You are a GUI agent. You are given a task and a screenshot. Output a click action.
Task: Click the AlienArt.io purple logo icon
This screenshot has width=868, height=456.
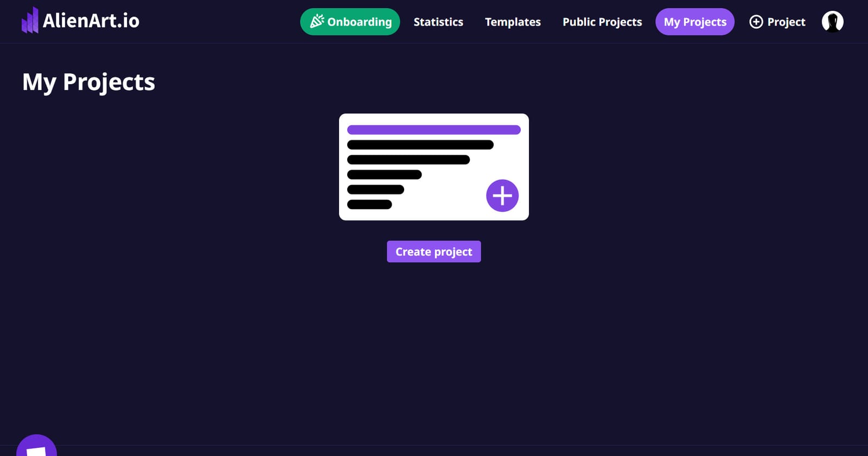30,21
